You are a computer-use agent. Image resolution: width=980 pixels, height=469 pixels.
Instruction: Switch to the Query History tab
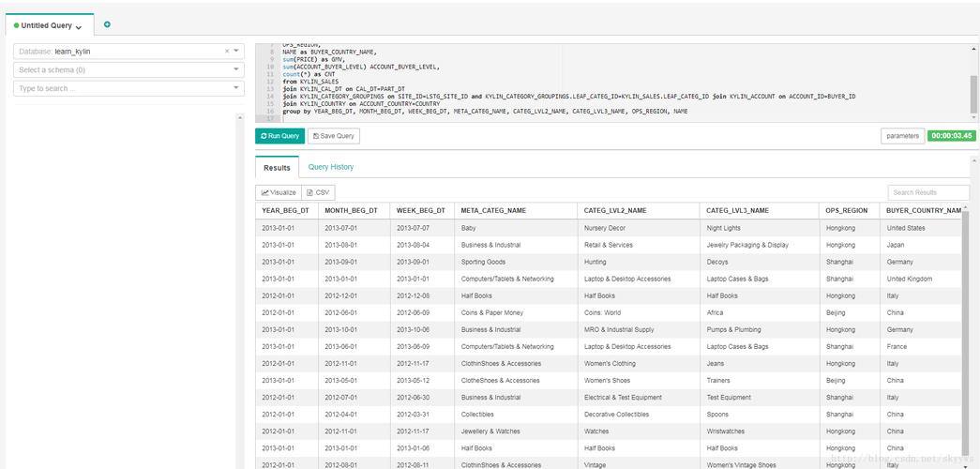(331, 167)
